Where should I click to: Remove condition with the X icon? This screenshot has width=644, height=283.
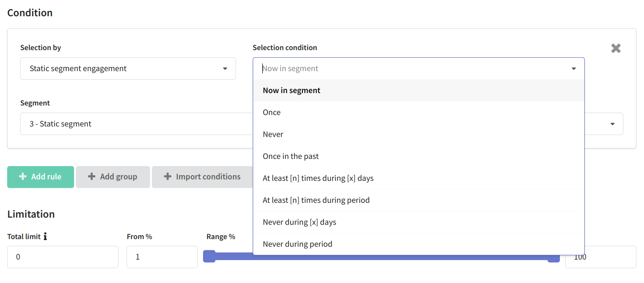click(x=616, y=48)
